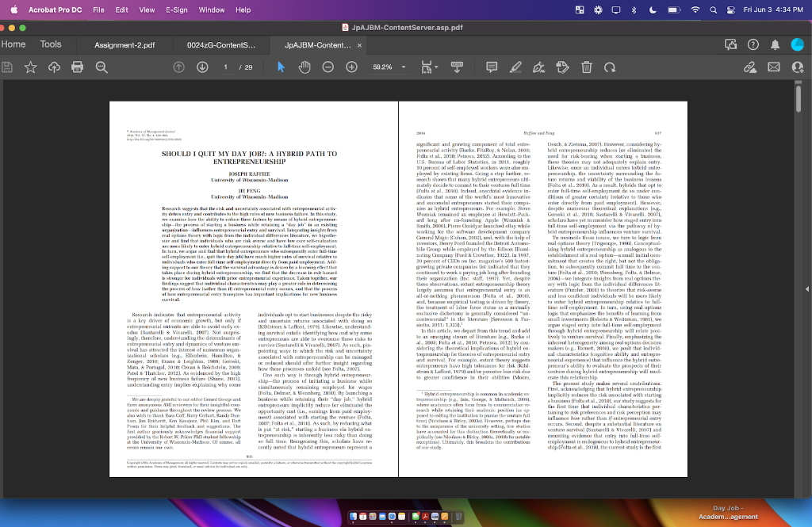This screenshot has height=527, width=812.
Task: Open the Fill and Sign pen tool
Action: (539, 67)
